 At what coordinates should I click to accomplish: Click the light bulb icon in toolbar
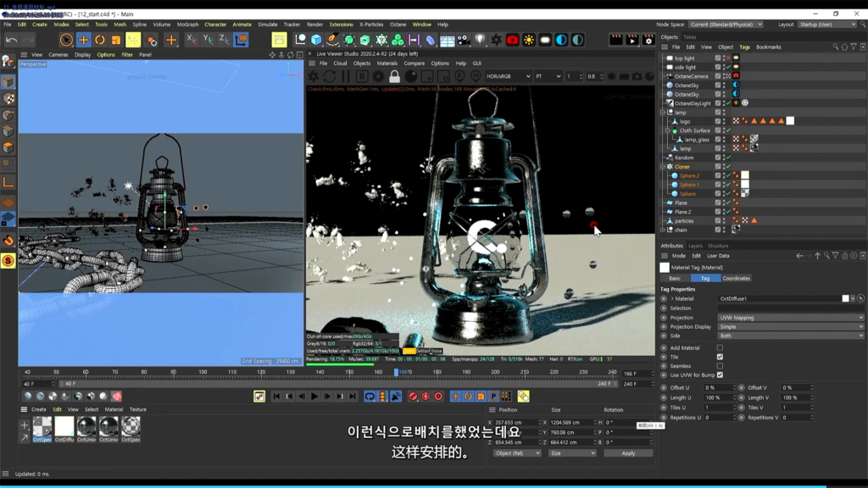[481, 40]
